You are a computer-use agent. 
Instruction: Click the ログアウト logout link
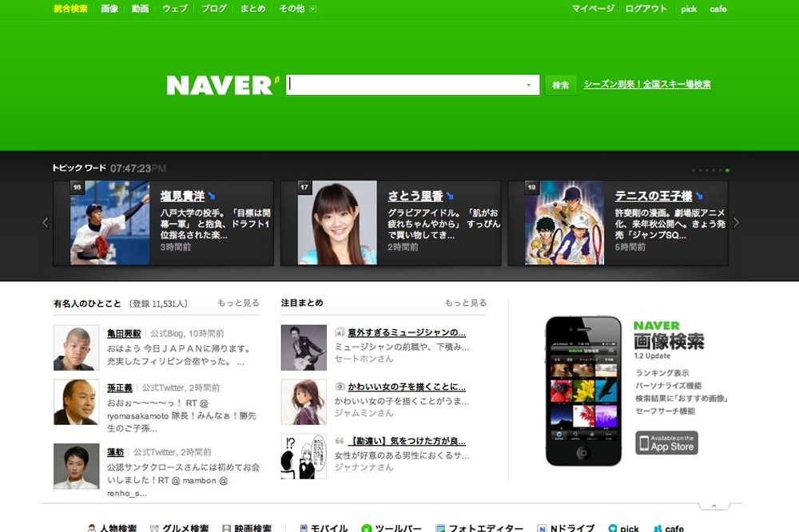[x=646, y=9]
